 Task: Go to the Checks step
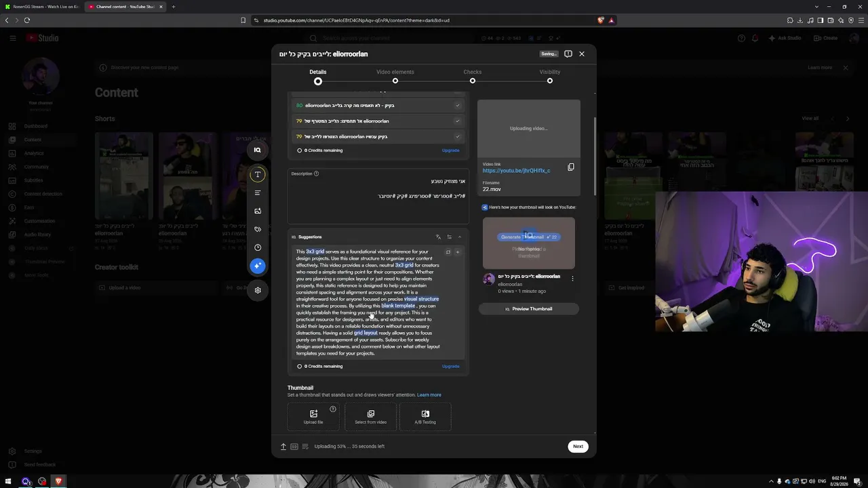[x=473, y=76]
